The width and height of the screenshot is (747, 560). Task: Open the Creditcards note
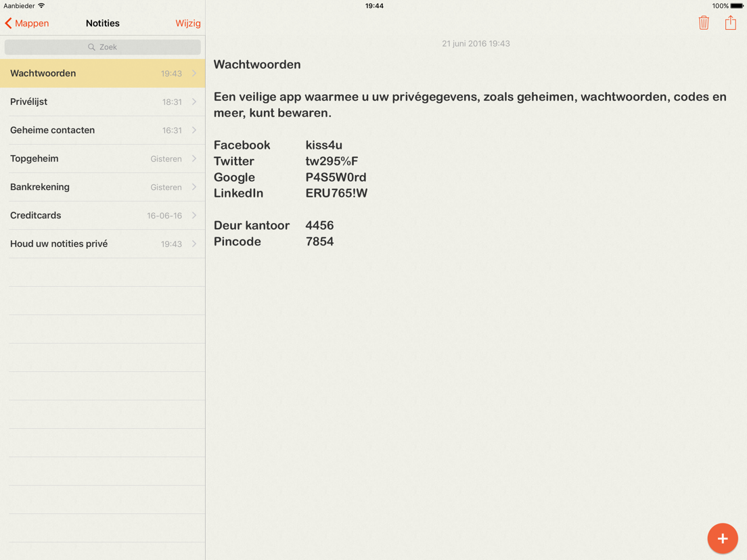click(x=102, y=215)
